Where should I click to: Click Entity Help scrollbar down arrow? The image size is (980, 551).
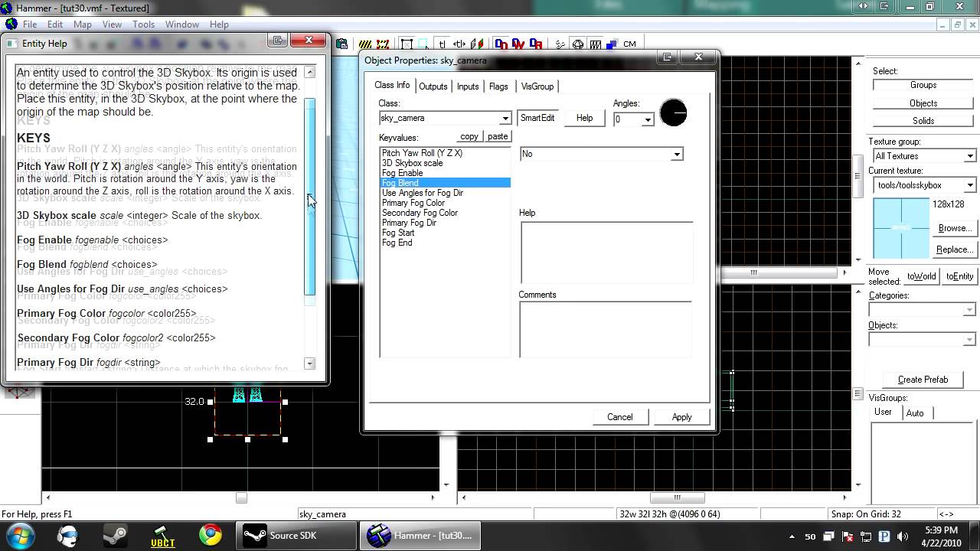point(309,364)
